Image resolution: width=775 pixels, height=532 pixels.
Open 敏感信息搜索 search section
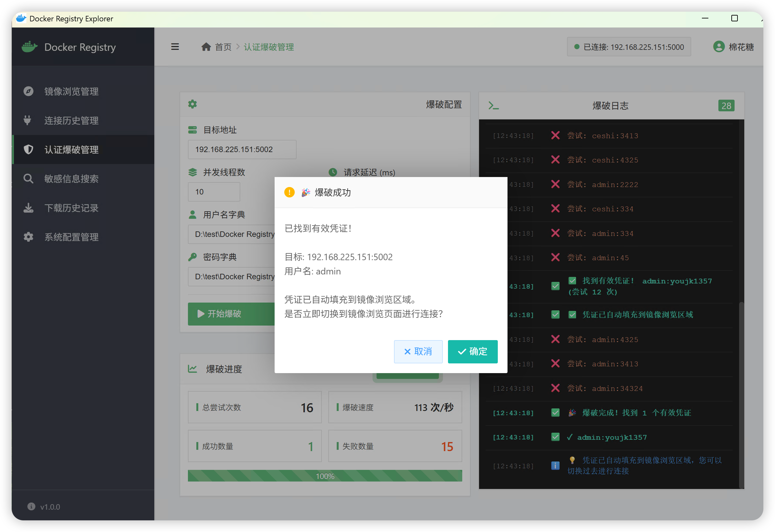coord(71,179)
